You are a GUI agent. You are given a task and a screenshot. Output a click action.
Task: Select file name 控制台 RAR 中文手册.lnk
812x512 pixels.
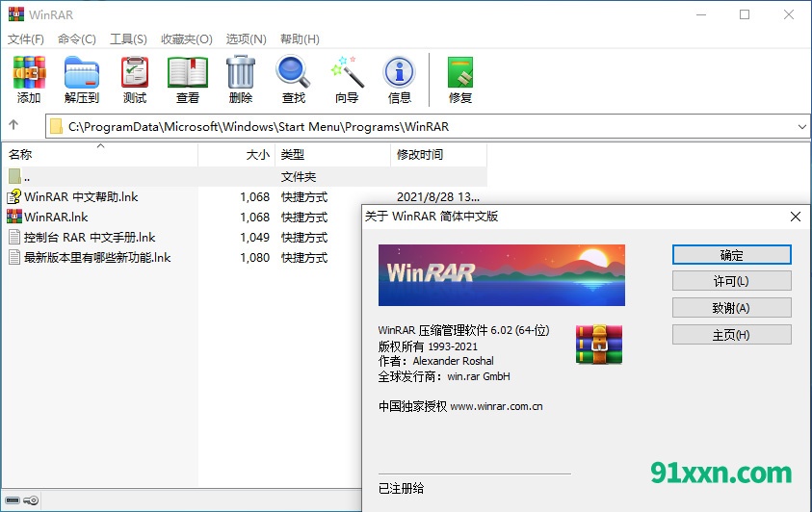[90, 238]
